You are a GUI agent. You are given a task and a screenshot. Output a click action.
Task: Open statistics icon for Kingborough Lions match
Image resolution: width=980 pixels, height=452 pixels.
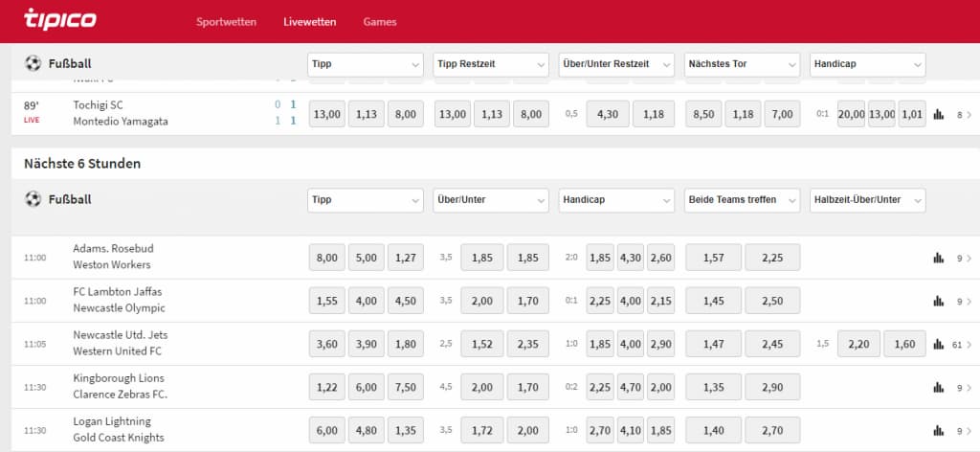pos(939,387)
